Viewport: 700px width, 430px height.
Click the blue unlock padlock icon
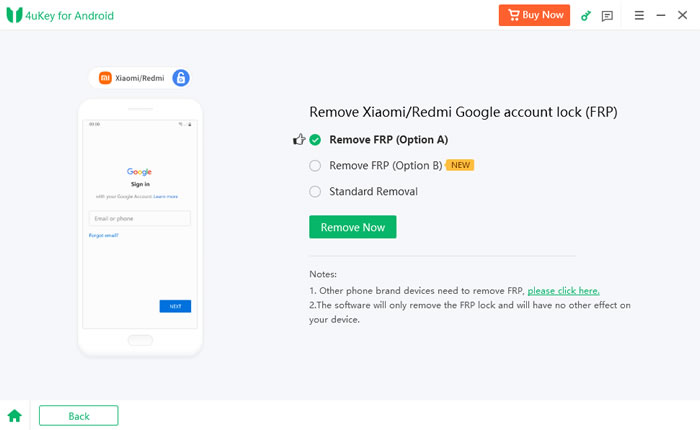181,78
